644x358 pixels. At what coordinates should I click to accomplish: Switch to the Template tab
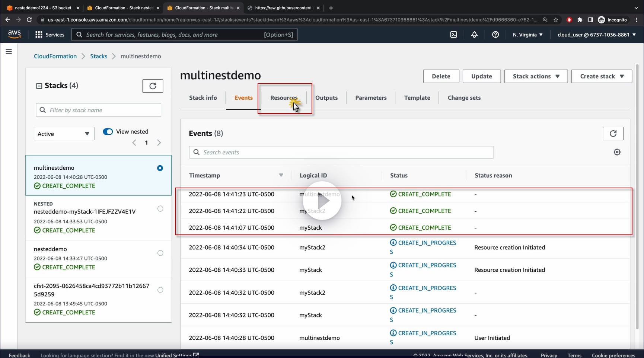coord(417,98)
